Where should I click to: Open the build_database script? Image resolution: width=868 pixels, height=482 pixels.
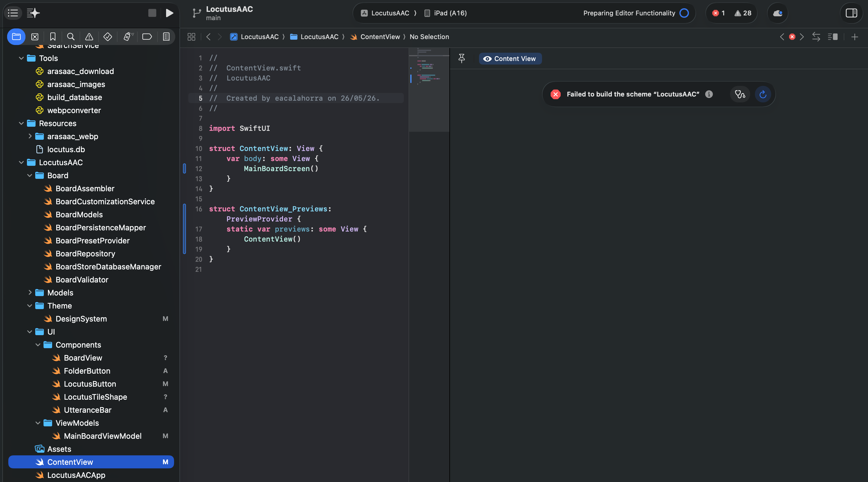(75, 97)
